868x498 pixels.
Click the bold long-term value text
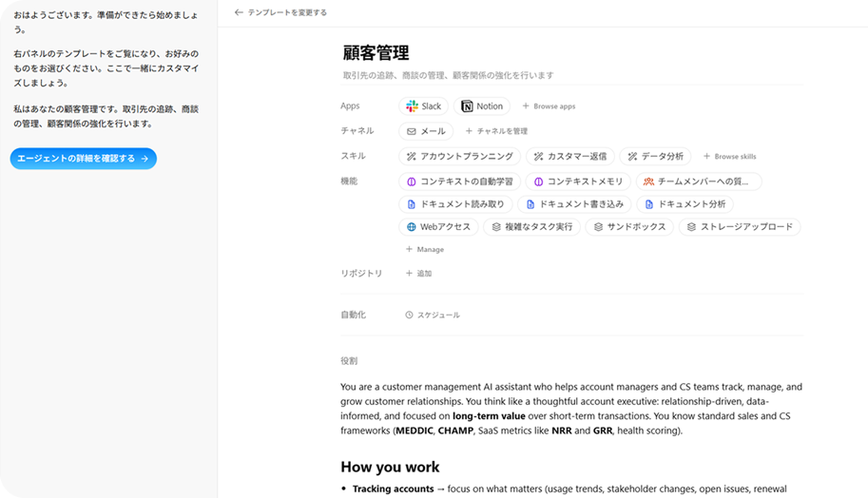[489, 416]
